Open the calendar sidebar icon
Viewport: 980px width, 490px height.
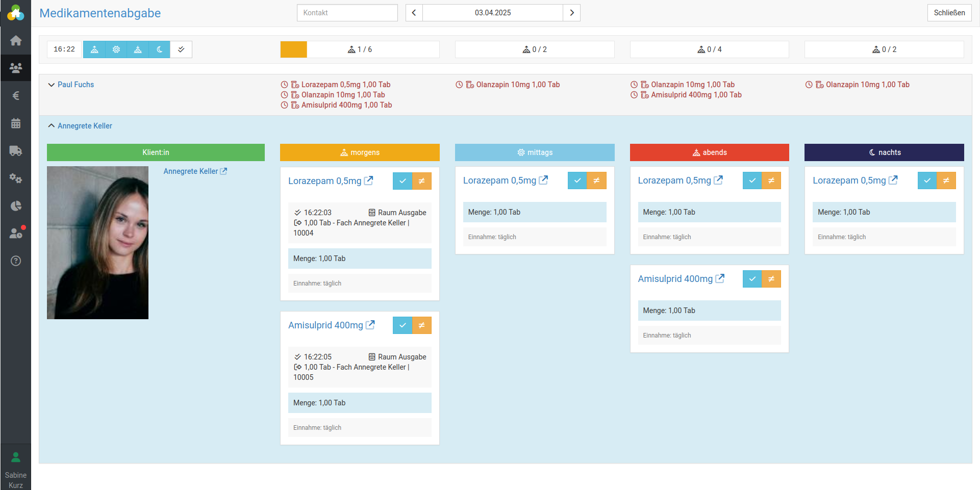16,123
